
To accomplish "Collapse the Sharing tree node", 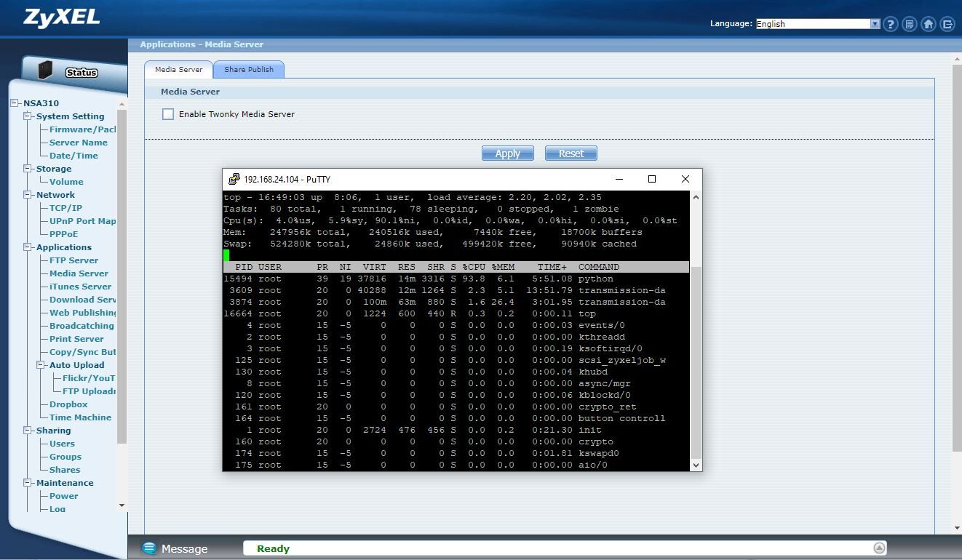I will [x=28, y=431].
